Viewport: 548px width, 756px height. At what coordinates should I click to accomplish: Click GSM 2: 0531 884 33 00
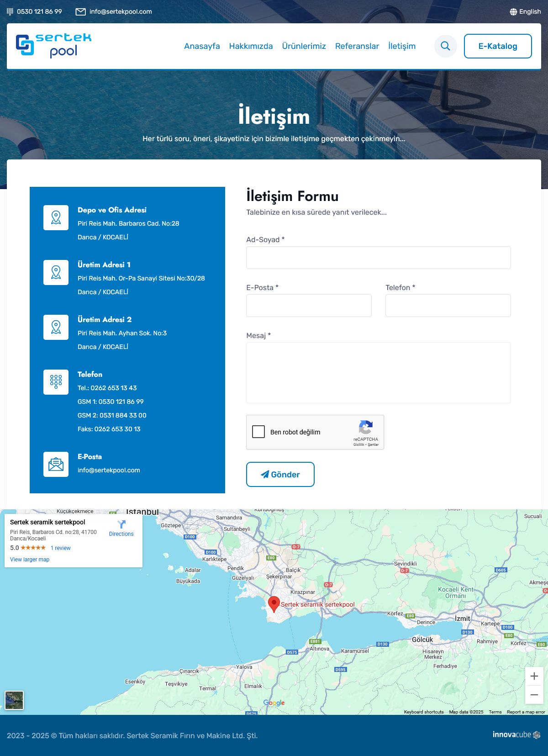[x=112, y=415]
